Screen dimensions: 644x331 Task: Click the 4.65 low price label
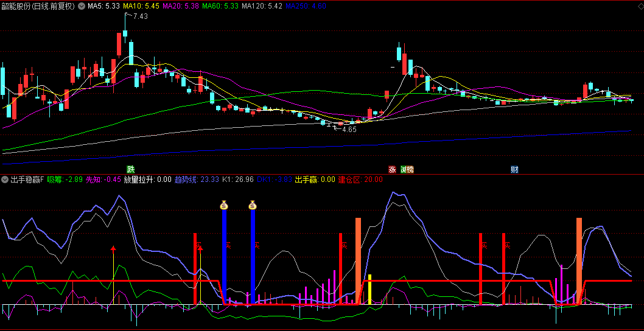point(349,129)
